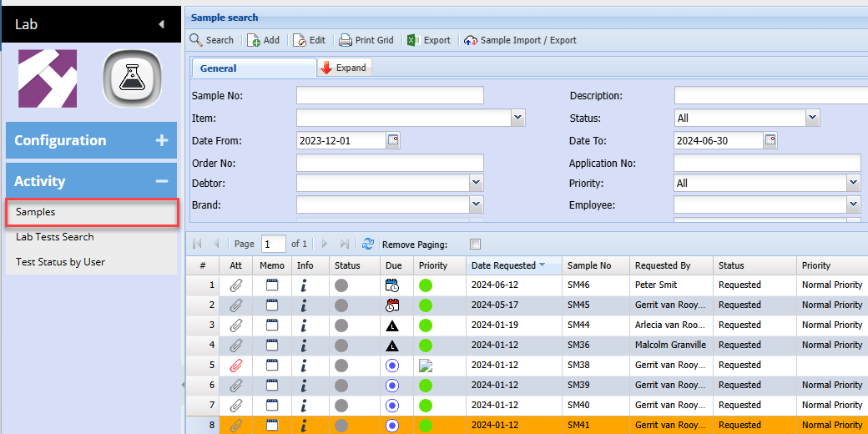Click the Sample No input field

point(390,96)
